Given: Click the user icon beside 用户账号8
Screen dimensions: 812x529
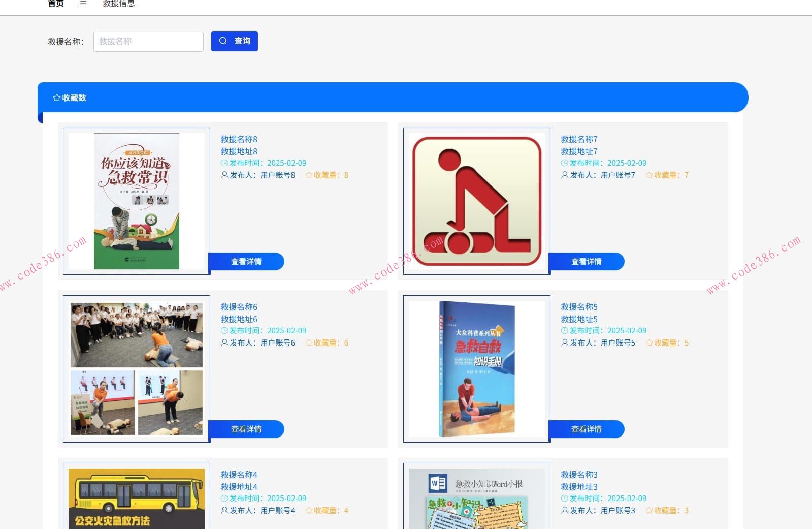Looking at the screenshot, I should pos(224,175).
